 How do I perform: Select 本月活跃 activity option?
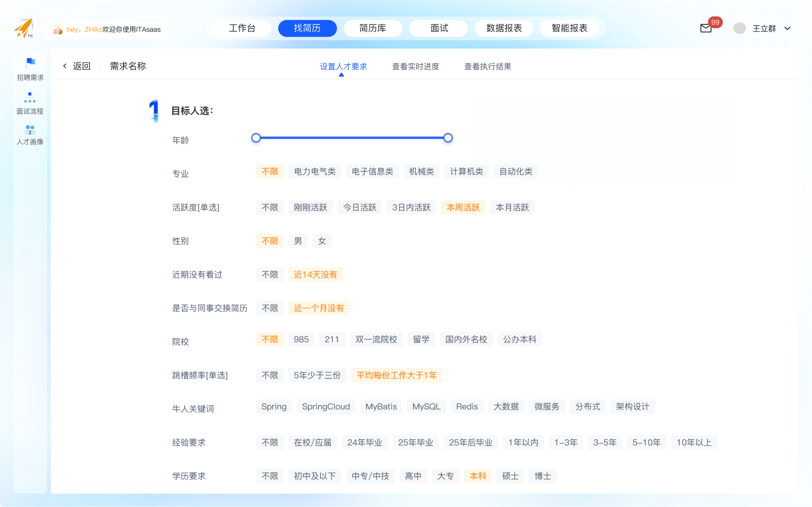point(512,208)
